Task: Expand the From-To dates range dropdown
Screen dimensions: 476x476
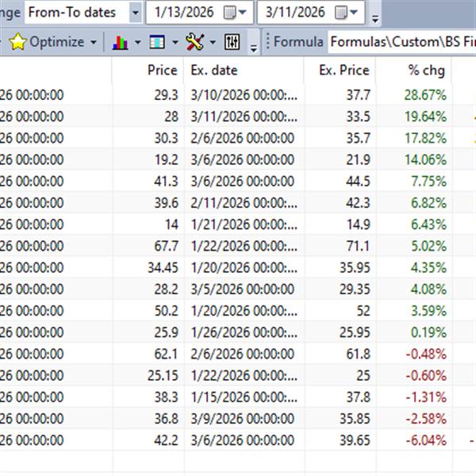Action: pos(135,12)
